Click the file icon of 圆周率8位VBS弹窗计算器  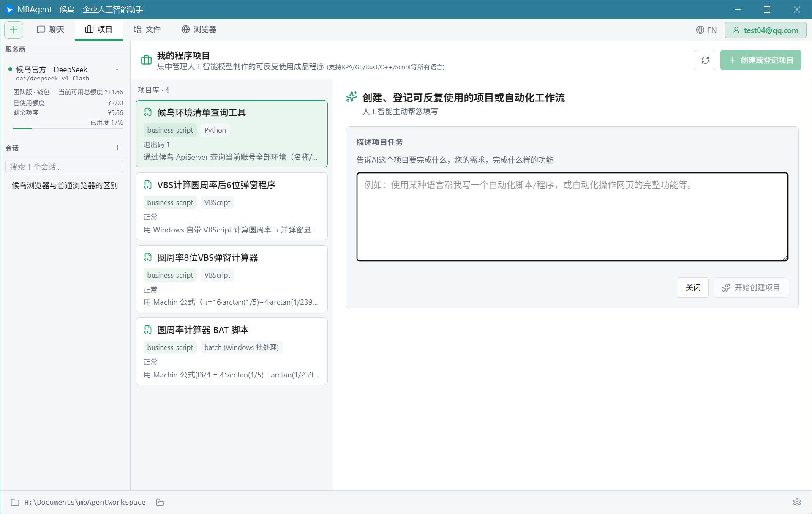pos(148,257)
